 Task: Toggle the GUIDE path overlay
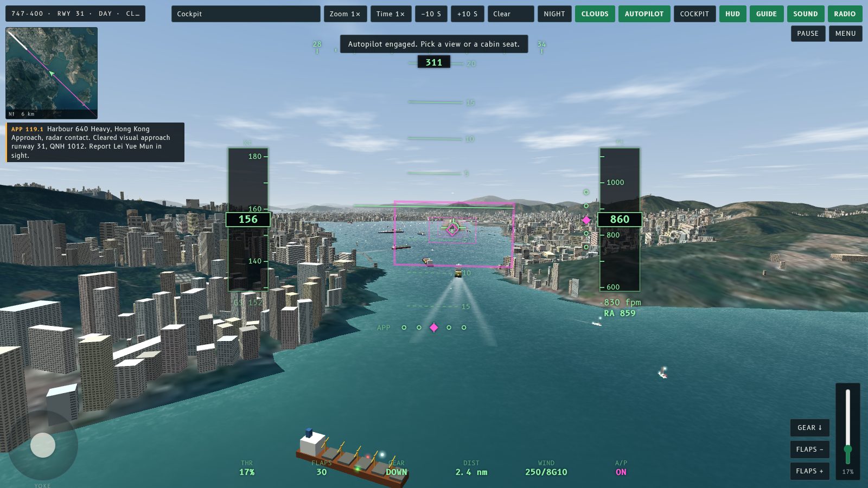tap(767, 14)
